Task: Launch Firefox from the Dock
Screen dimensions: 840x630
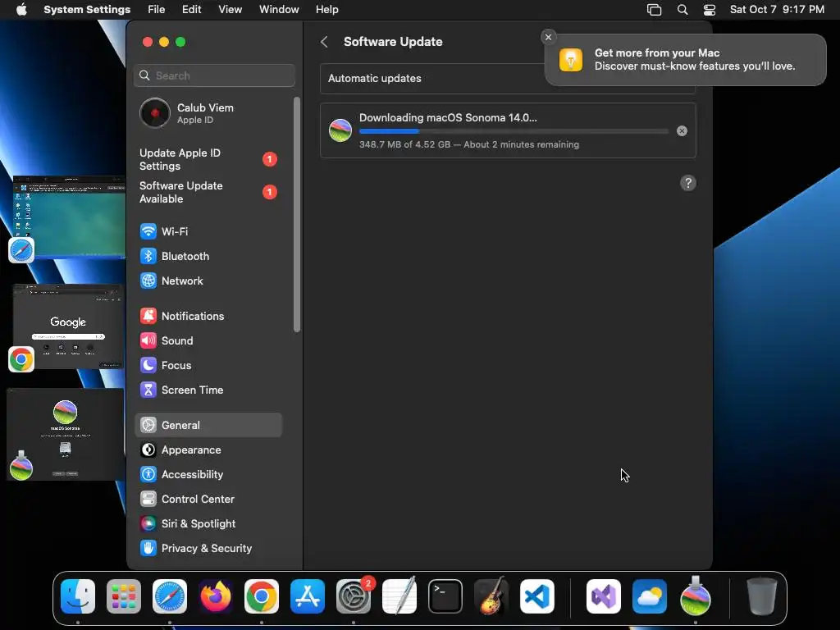Action: click(216, 596)
